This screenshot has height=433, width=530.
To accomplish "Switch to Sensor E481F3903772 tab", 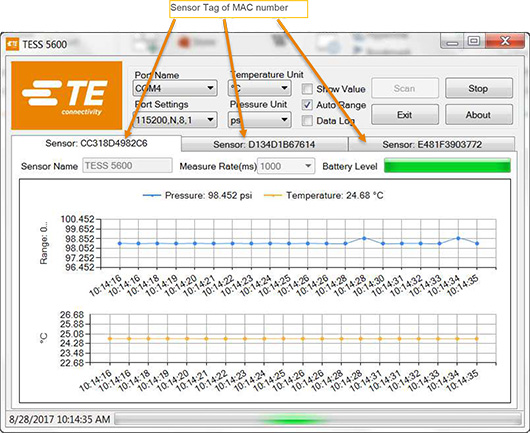I will pyautogui.click(x=432, y=144).
